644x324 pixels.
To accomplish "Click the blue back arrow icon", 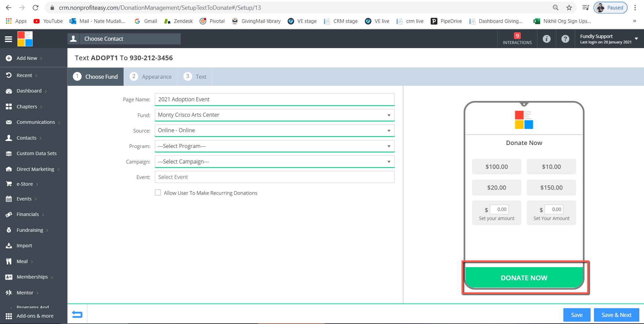I will pyautogui.click(x=77, y=315).
